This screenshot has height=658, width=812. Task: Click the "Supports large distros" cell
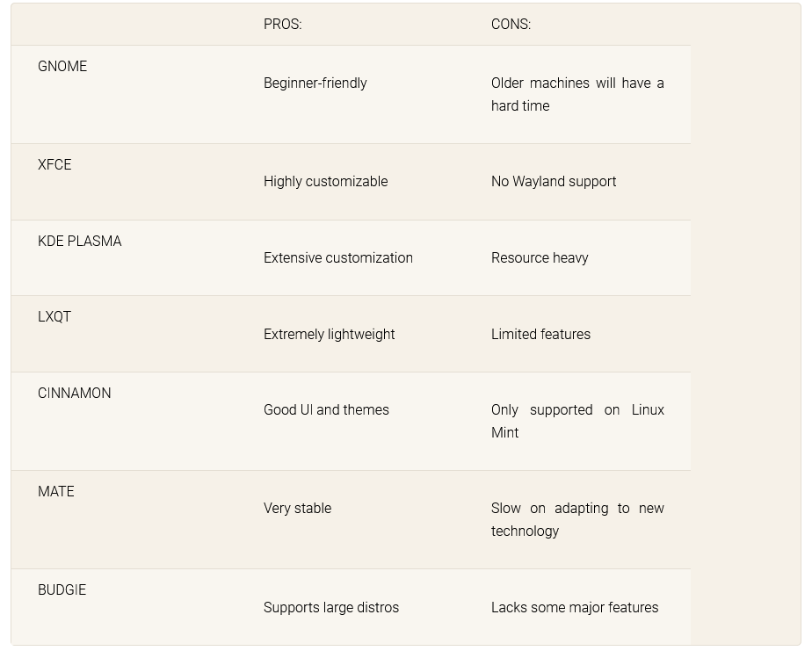point(330,608)
